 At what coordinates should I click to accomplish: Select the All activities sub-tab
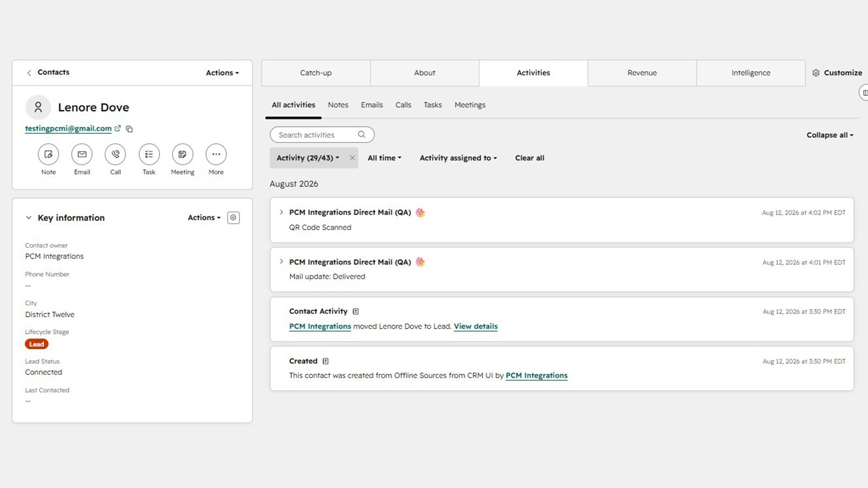[x=293, y=105]
